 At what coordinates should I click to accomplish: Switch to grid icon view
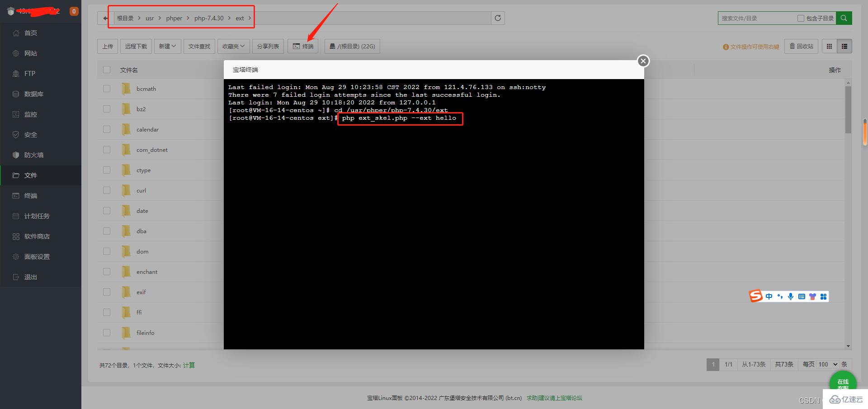click(x=829, y=46)
